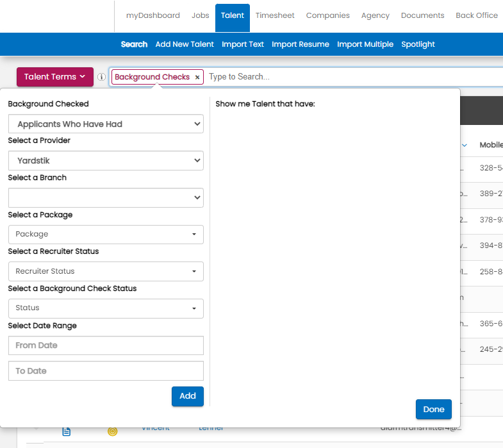This screenshot has height=448, width=503.
Task: Open the Select a Provider dropdown showing Yardstik
Action: pyautogui.click(x=106, y=160)
